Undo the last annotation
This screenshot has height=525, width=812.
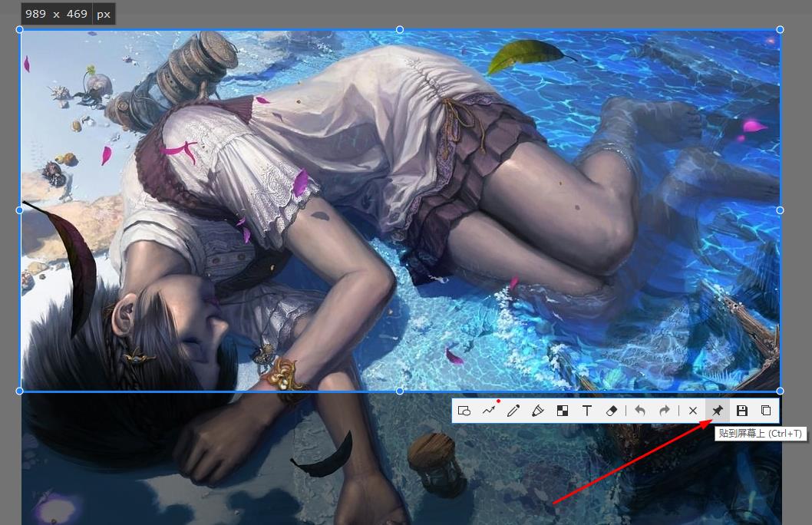point(640,411)
